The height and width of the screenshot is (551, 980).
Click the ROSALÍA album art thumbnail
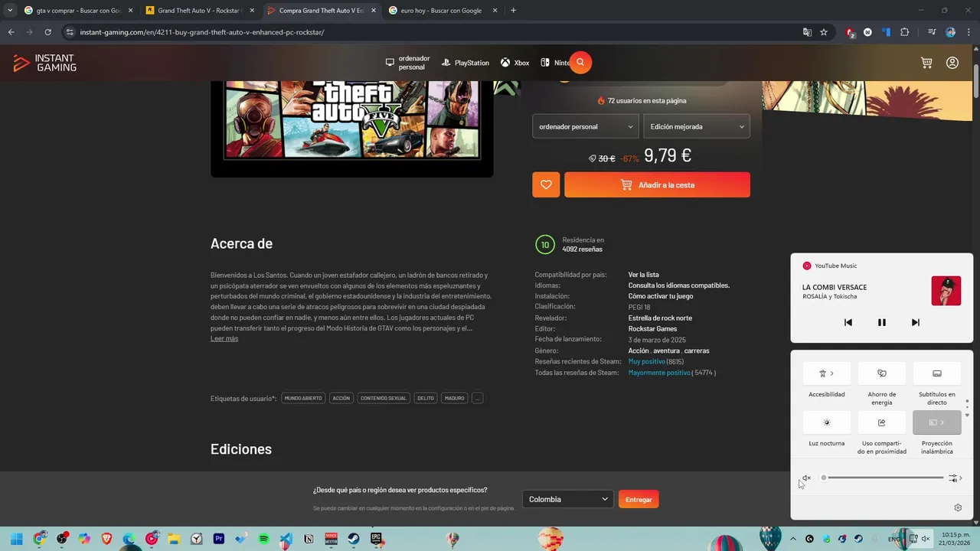pos(946,292)
